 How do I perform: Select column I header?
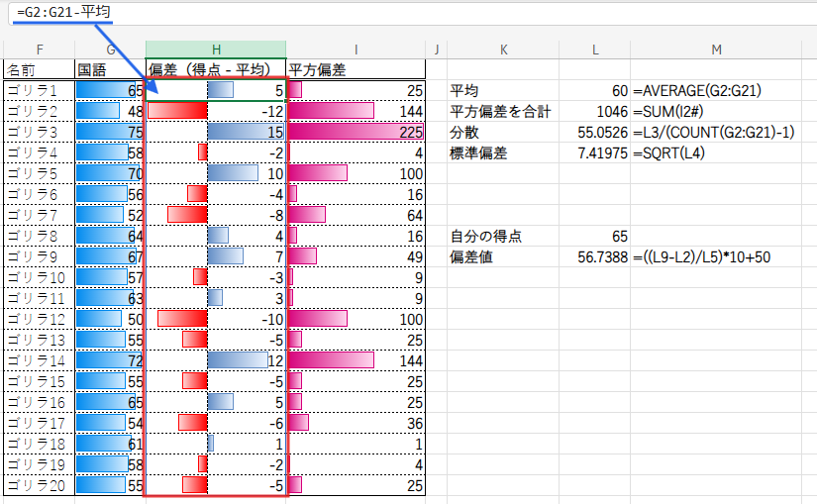[356, 50]
